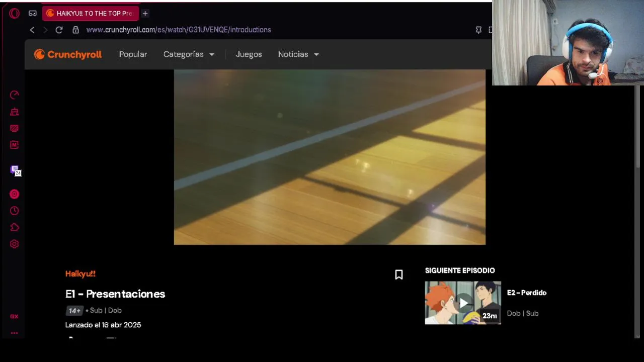
Task: Open a new browser tab with plus button
Action: [x=145, y=14]
